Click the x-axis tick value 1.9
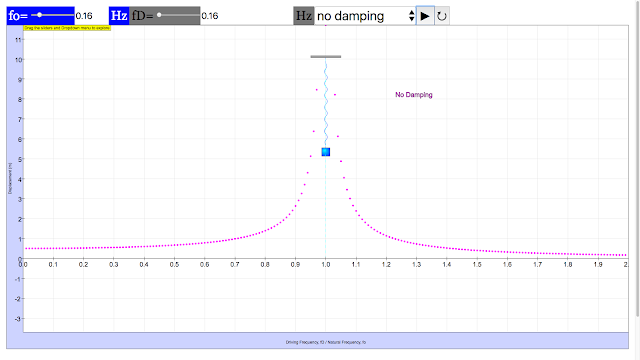 coord(598,264)
